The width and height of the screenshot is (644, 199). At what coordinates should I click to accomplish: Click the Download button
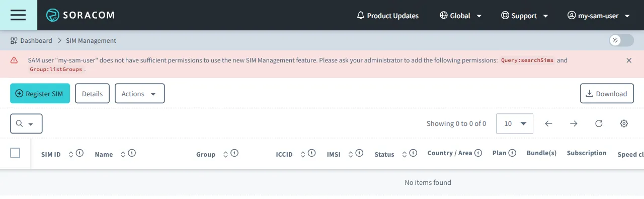point(607,94)
